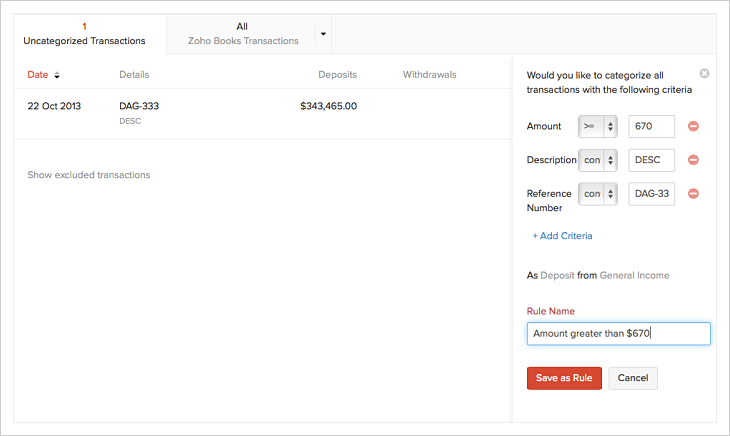Close the categorize criteria panel

click(704, 74)
